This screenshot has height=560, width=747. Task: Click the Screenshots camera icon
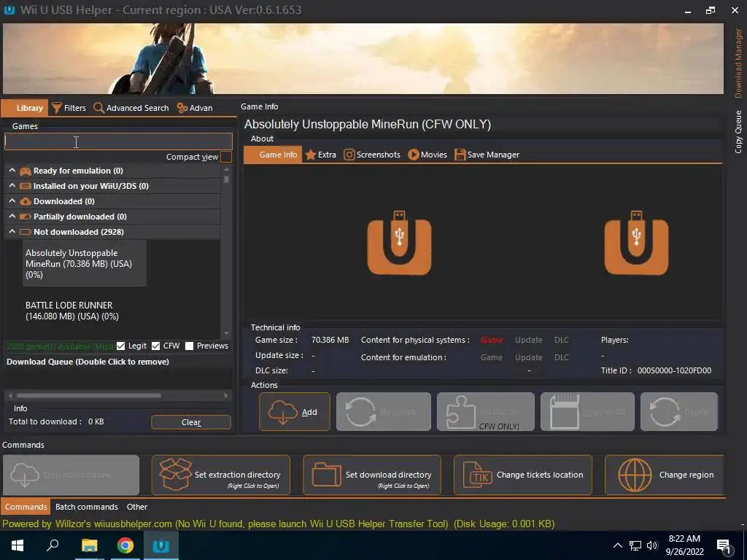pos(349,155)
